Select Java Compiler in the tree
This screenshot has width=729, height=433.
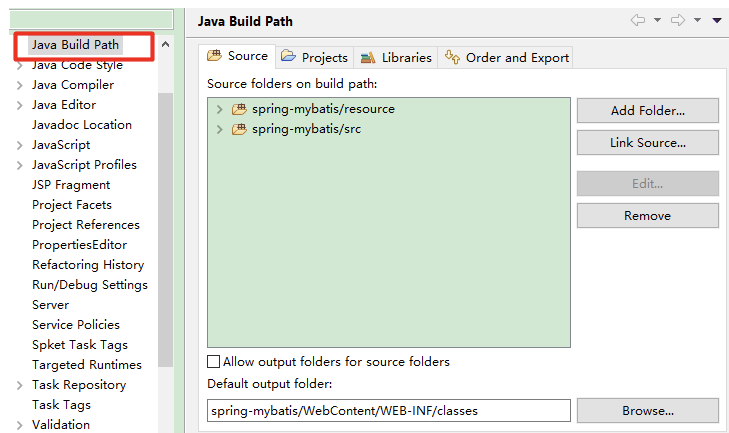pyautogui.click(x=73, y=85)
